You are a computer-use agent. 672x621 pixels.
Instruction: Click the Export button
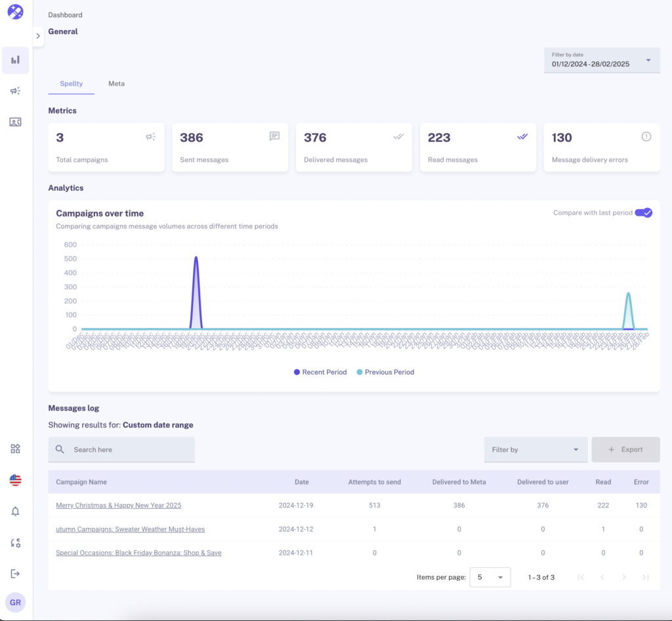(625, 450)
